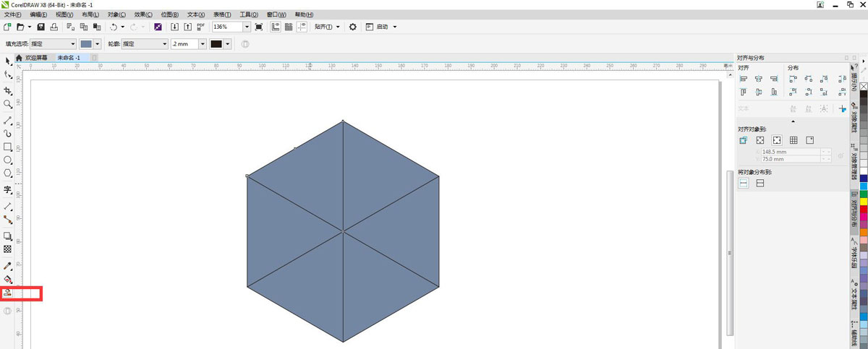Select the Polygon tool
This screenshot has width=868, height=349.
coord(8,173)
